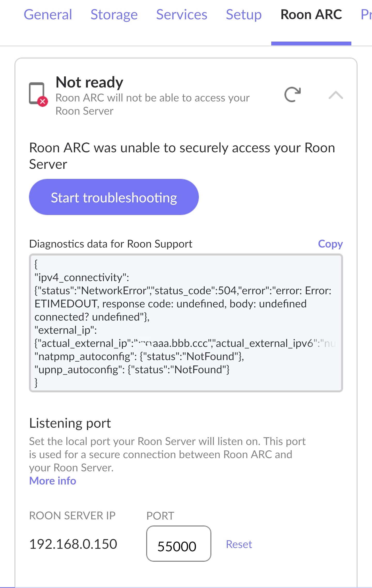Collapse the Not ready status panel
This screenshot has width=372, height=588.
click(336, 95)
